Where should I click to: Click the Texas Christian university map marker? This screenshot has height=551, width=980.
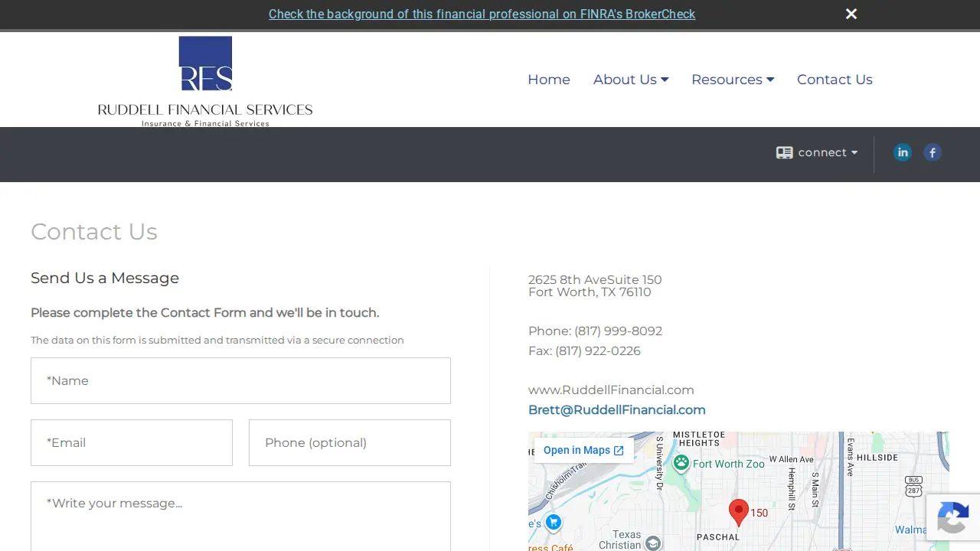coord(652,543)
